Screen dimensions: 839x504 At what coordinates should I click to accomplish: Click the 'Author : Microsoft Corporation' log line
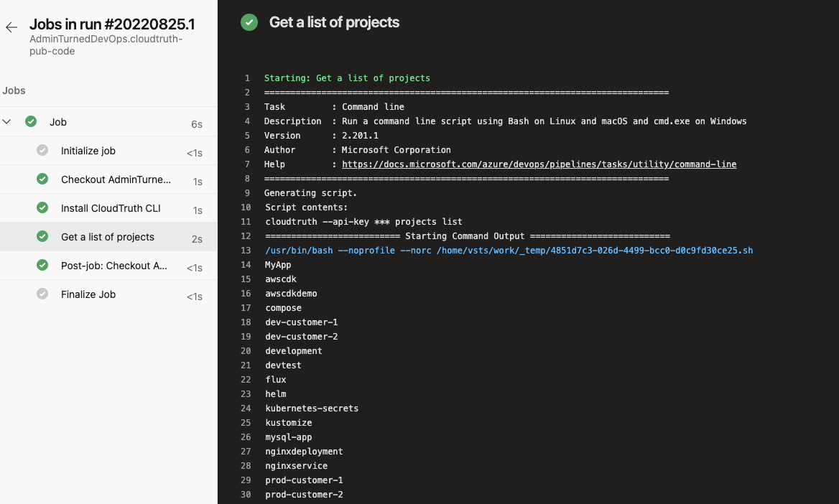(358, 150)
